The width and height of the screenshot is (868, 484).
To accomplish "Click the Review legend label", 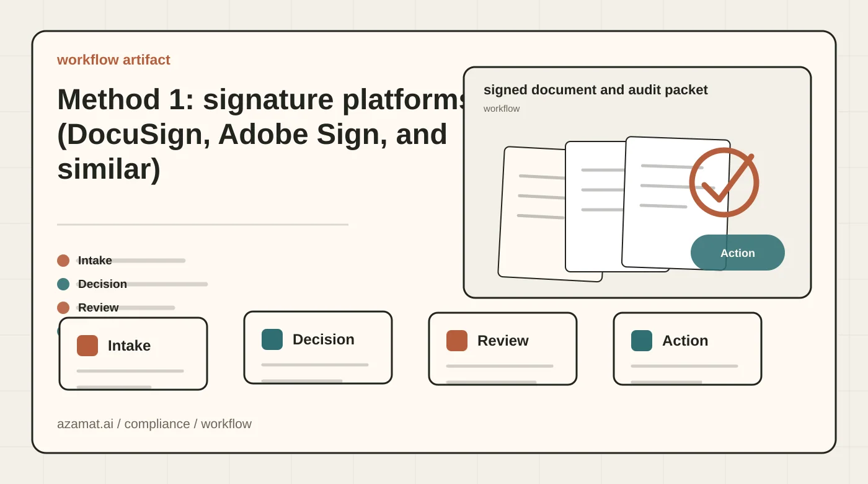I will tap(98, 308).
